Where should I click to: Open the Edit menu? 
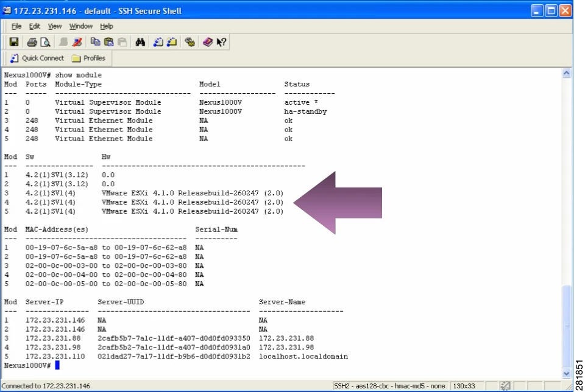[x=34, y=26]
